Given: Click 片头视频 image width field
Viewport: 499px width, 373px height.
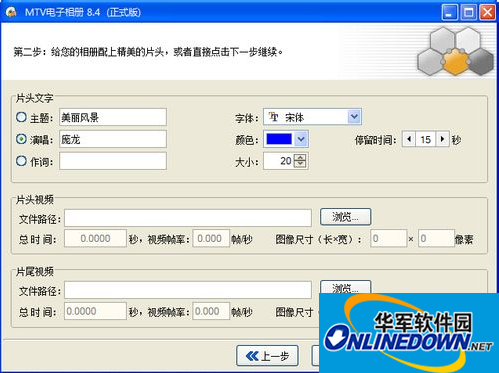Looking at the screenshot, I should pyautogui.click(x=437, y=238).
